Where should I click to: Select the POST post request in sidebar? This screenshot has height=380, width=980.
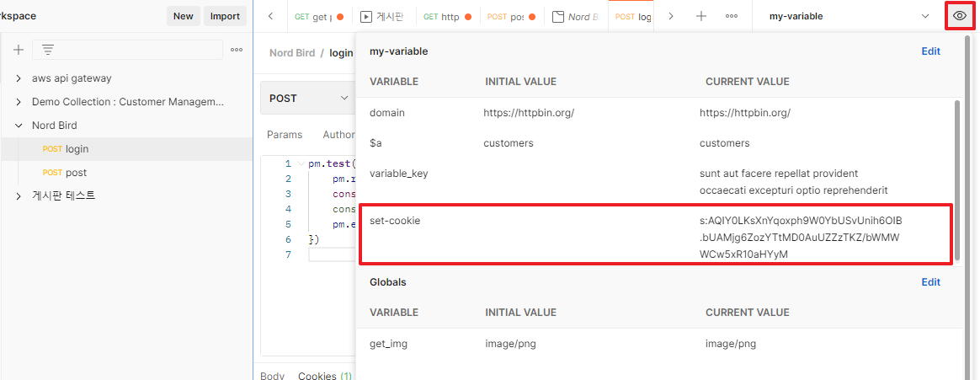[127, 173]
